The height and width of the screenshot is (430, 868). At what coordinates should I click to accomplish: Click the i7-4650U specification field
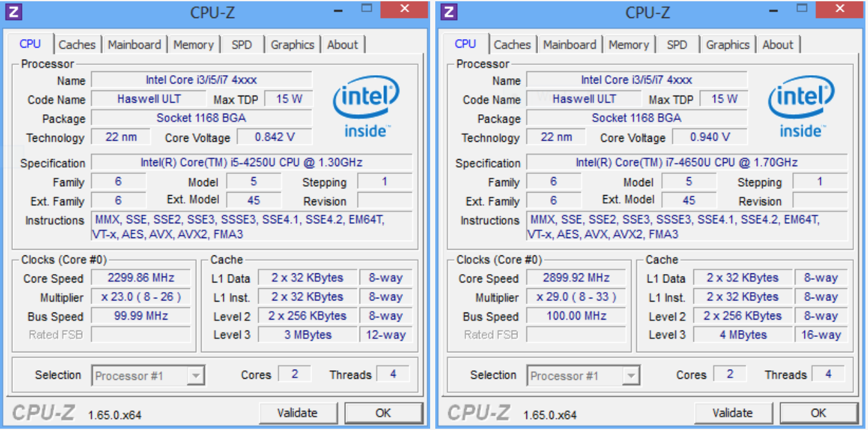coord(687,162)
